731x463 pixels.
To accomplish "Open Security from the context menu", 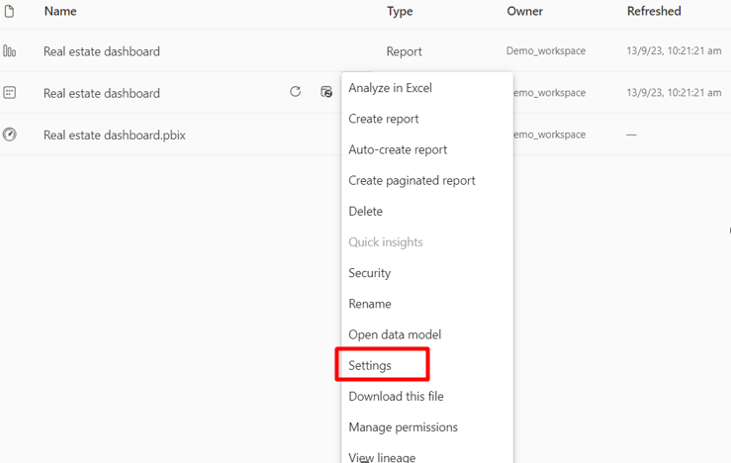I will [369, 273].
